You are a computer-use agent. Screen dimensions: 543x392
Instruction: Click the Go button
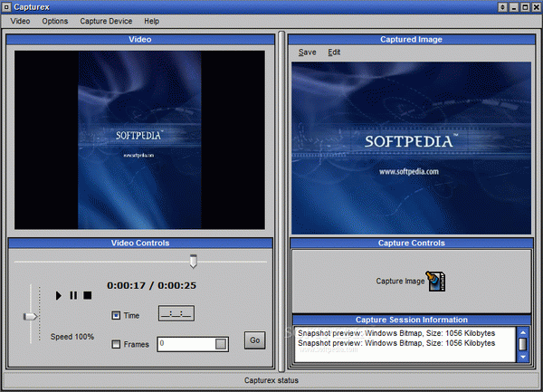pos(255,340)
